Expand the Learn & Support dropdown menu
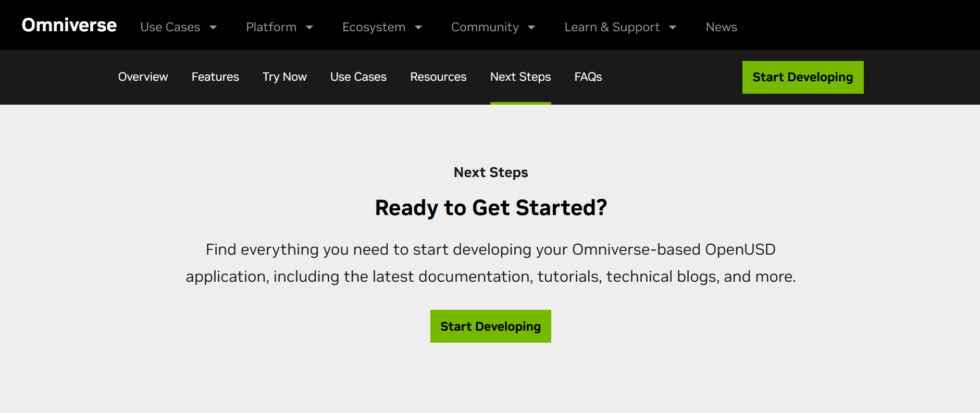 (620, 27)
